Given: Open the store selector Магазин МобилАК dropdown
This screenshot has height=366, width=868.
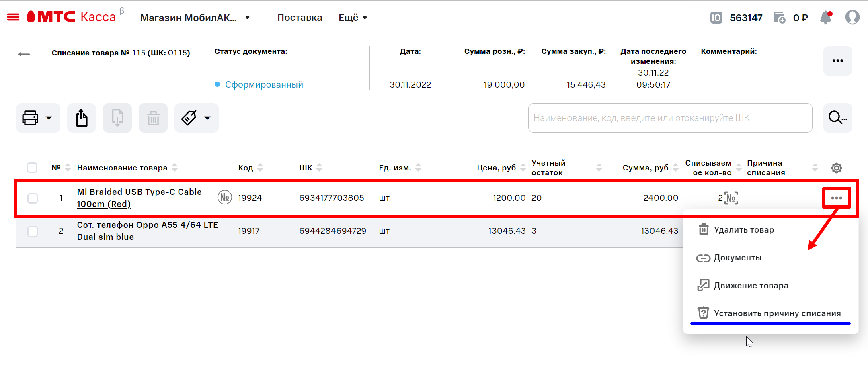Looking at the screenshot, I should click(195, 18).
